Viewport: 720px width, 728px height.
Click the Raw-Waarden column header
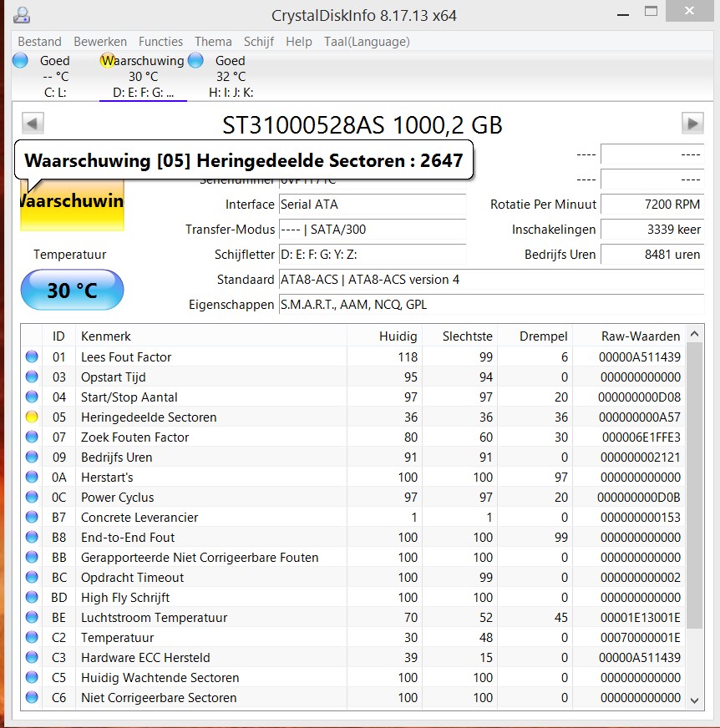[x=630, y=336]
